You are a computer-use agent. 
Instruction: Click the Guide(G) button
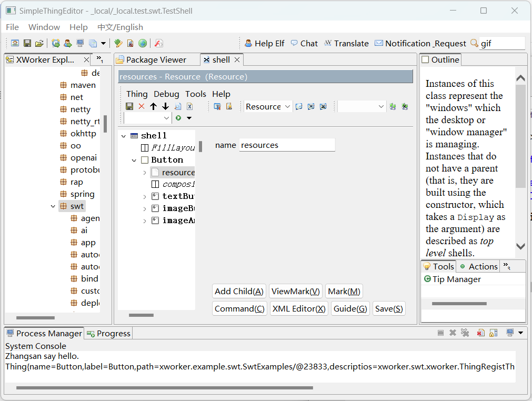click(x=350, y=309)
